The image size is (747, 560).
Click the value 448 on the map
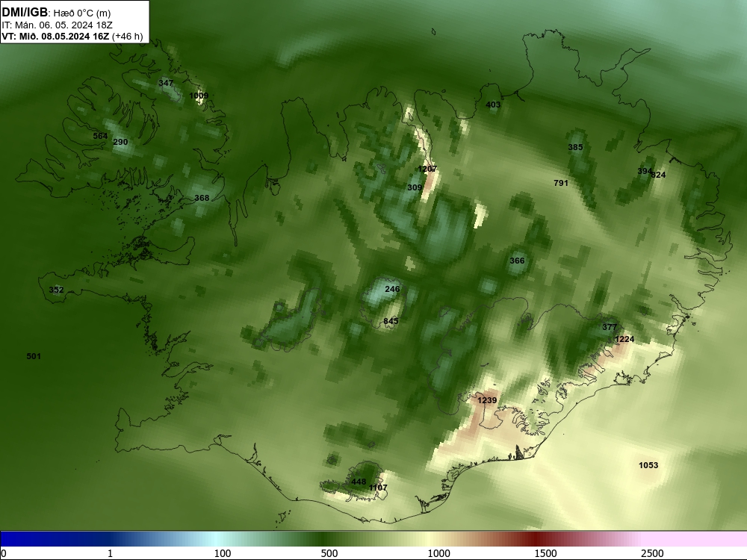[359, 482]
